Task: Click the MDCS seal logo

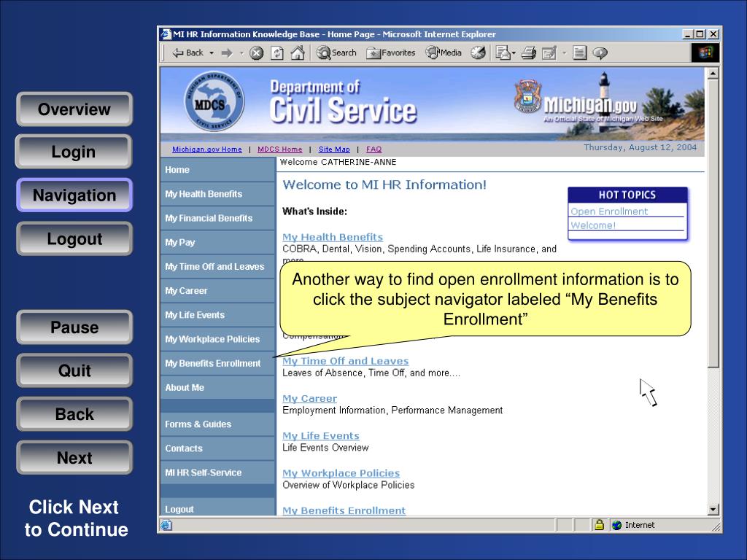Action: [214, 101]
